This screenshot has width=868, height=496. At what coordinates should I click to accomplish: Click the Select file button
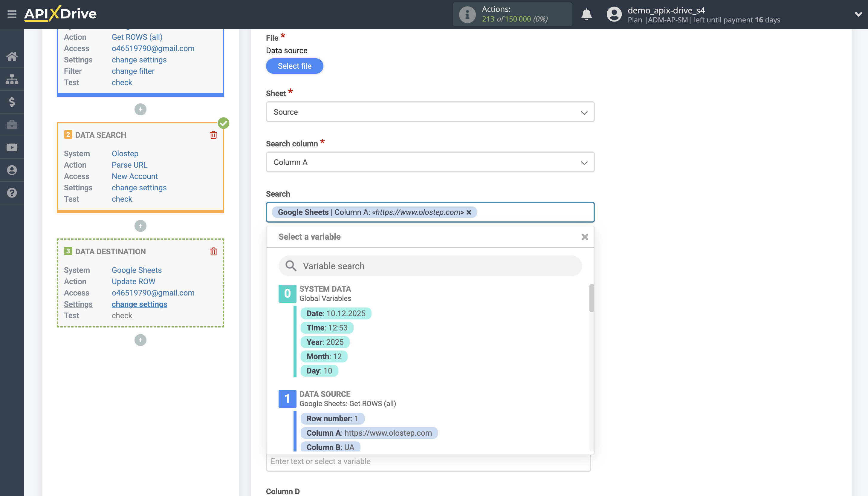click(294, 66)
